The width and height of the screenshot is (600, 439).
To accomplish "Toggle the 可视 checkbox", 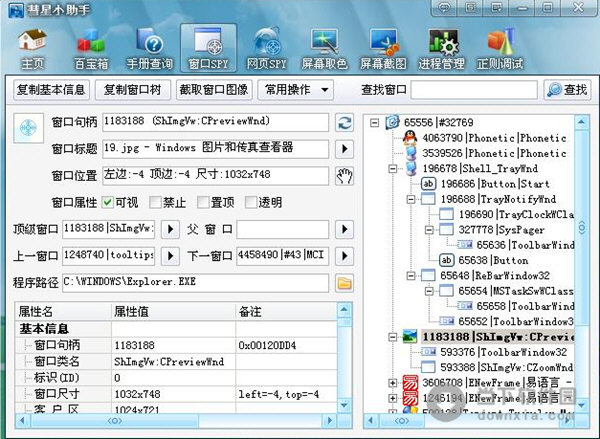I will point(108,202).
